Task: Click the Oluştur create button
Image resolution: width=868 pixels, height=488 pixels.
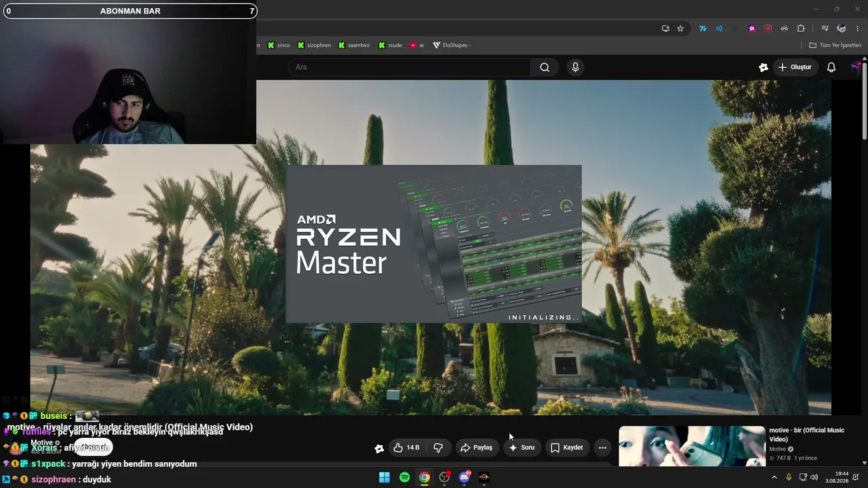Action: tap(794, 67)
